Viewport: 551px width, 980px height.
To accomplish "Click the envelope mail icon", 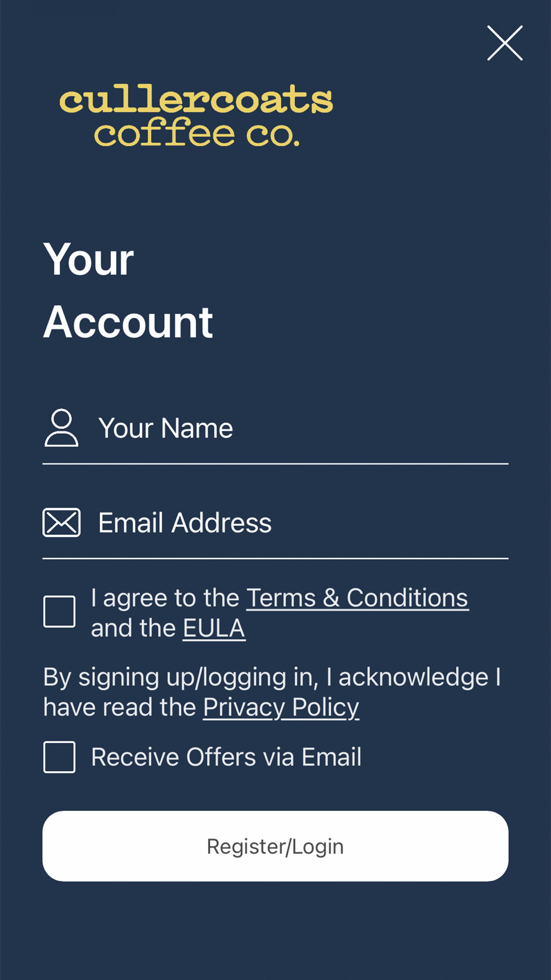I will (x=62, y=523).
